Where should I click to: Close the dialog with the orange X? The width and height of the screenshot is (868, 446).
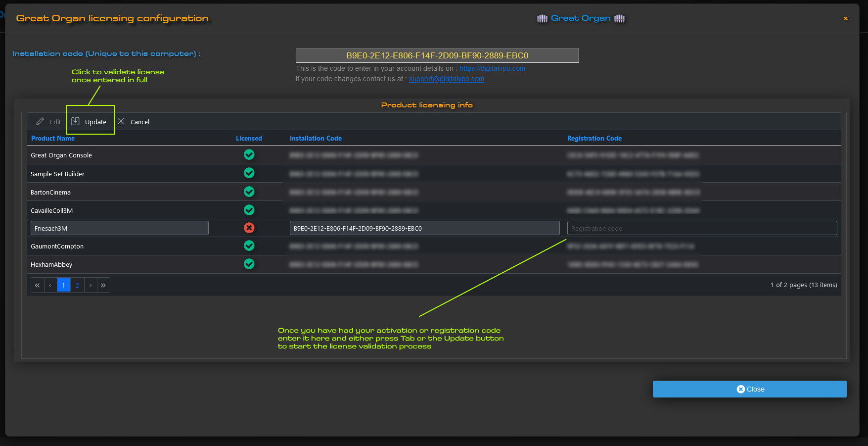tap(846, 18)
